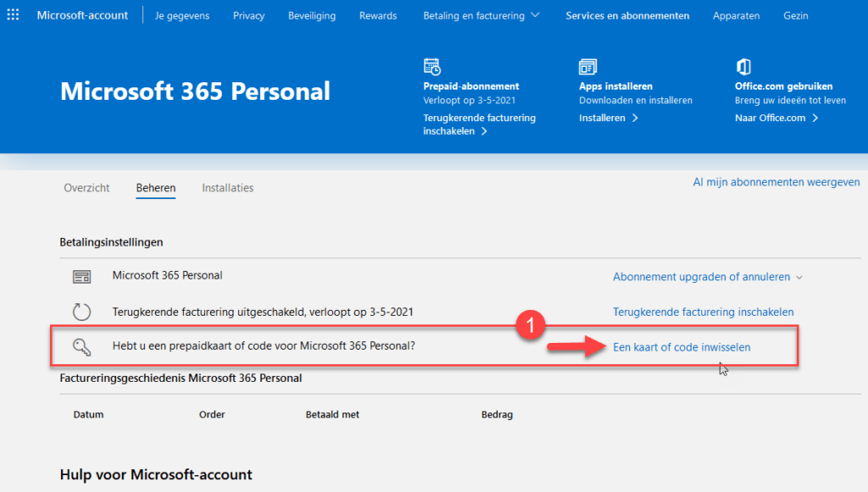Click the prepaid code key icon

point(82,346)
